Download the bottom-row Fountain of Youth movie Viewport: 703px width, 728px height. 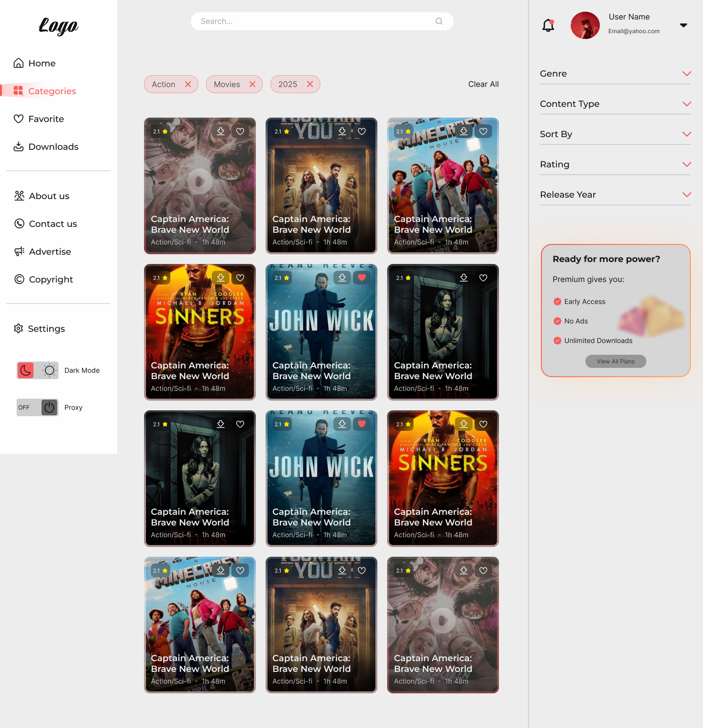click(x=342, y=570)
